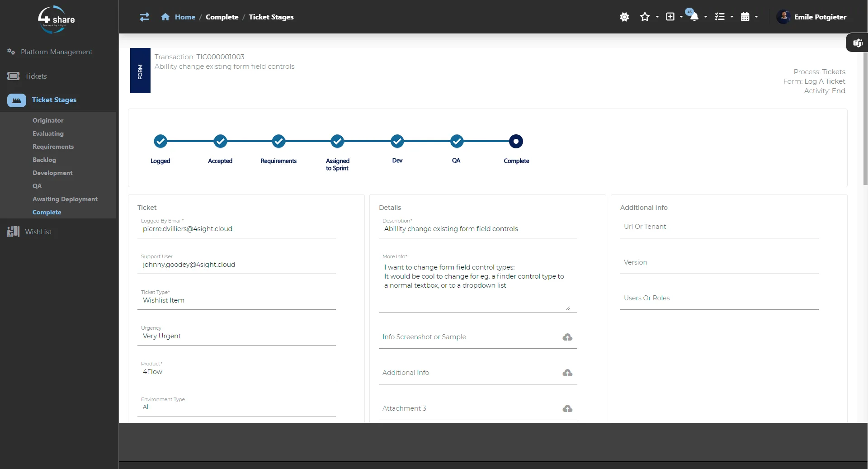Select Originator stage submenu
Screen dimensions: 868x469
click(x=48, y=120)
